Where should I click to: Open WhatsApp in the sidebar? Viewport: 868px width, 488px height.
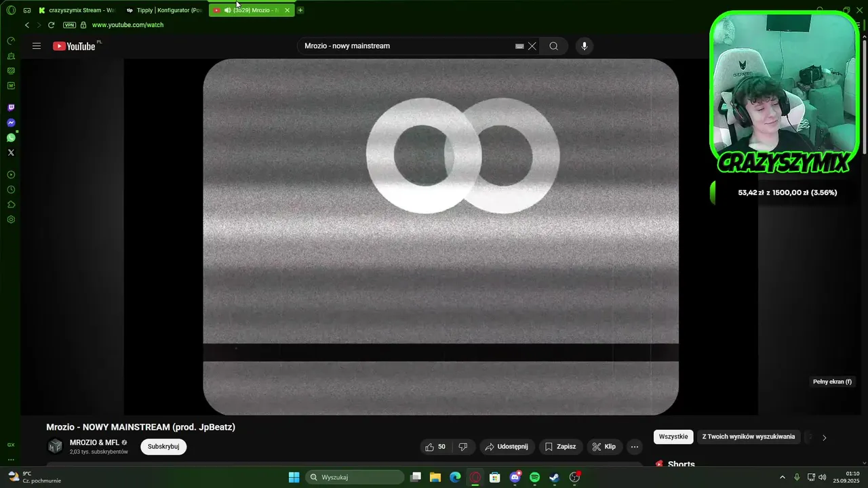(x=11, y=138)
